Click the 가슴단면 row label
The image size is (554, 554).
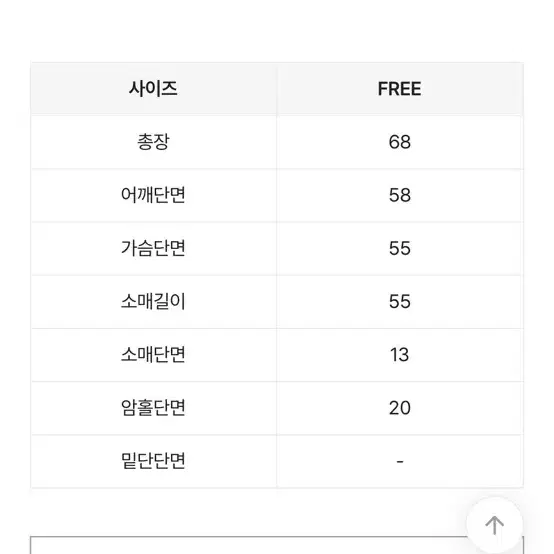(x=153, y=248)
